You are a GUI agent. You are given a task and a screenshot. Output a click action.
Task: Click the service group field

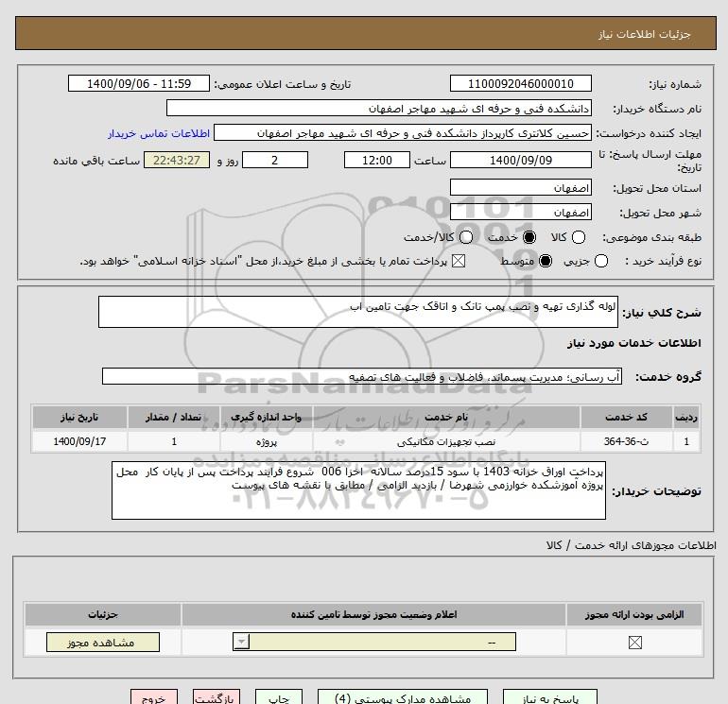(x=362, y=376)
